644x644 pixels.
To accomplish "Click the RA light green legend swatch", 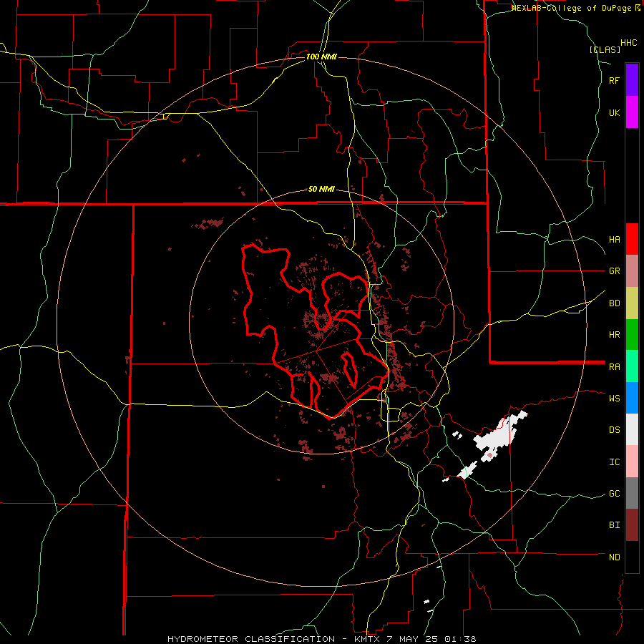I will point(632,366).
